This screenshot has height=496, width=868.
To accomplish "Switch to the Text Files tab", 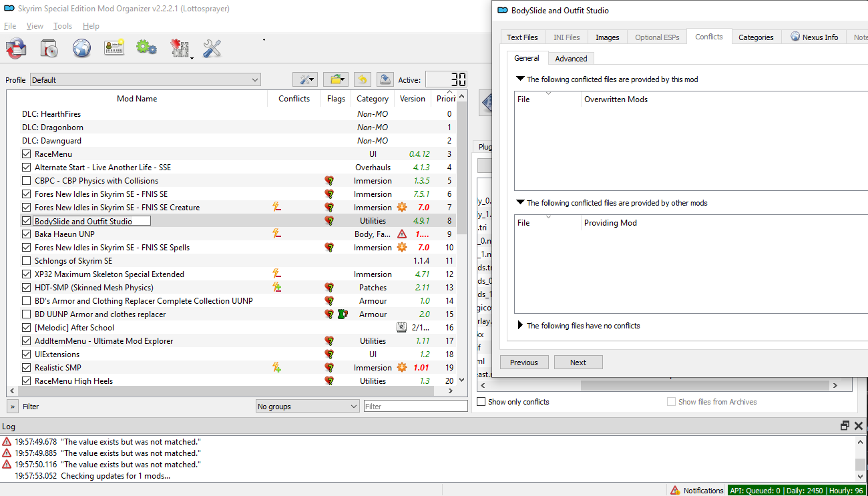I will (x=522, y=37).
